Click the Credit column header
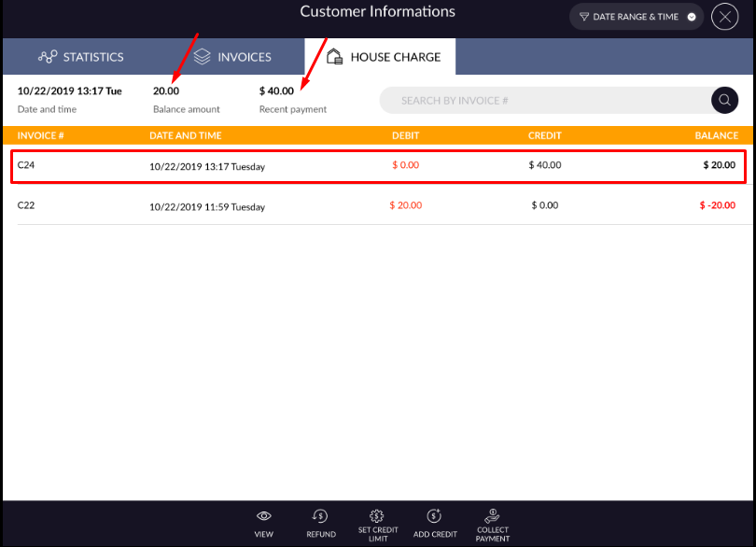 tap(545, 135)
